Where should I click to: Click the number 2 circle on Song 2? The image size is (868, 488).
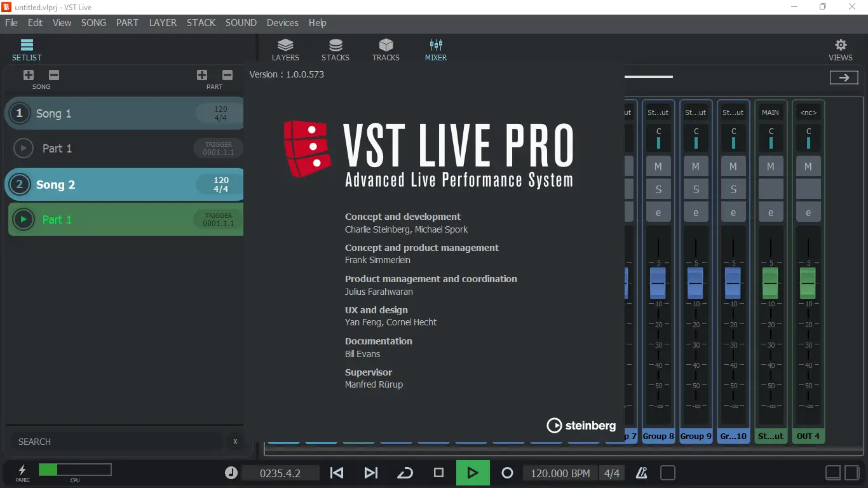point(20,184)
